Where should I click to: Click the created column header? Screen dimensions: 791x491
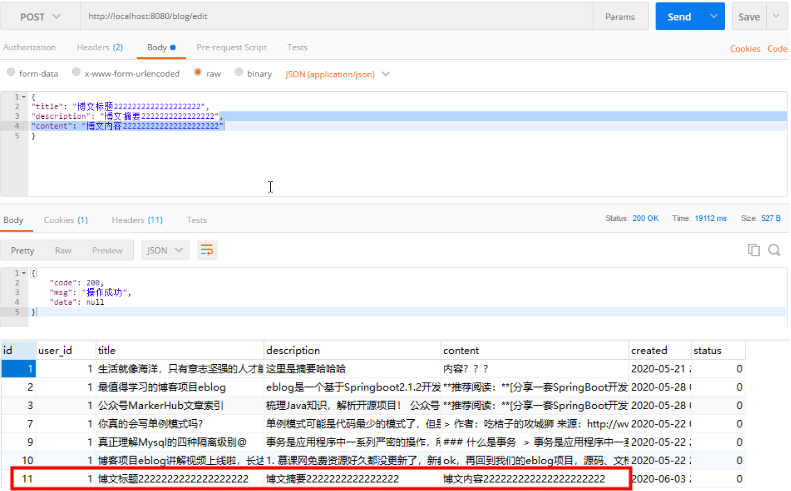(x=660, y=350)
